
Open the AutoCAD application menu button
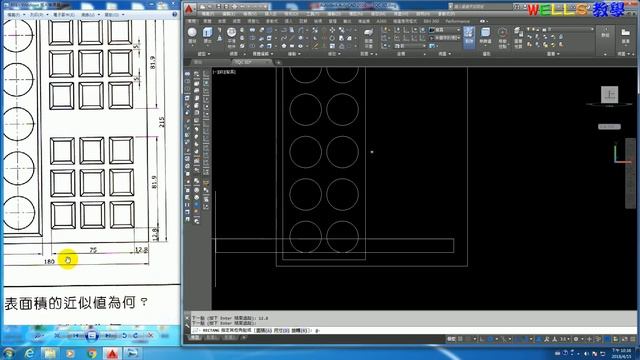[189, 9]
